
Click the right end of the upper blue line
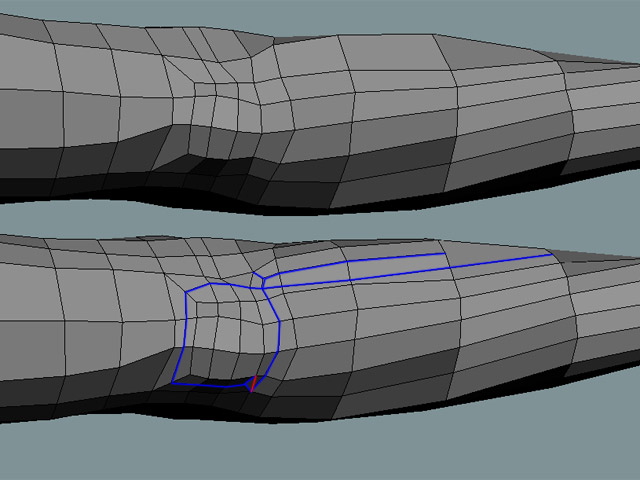click(445, 253)
